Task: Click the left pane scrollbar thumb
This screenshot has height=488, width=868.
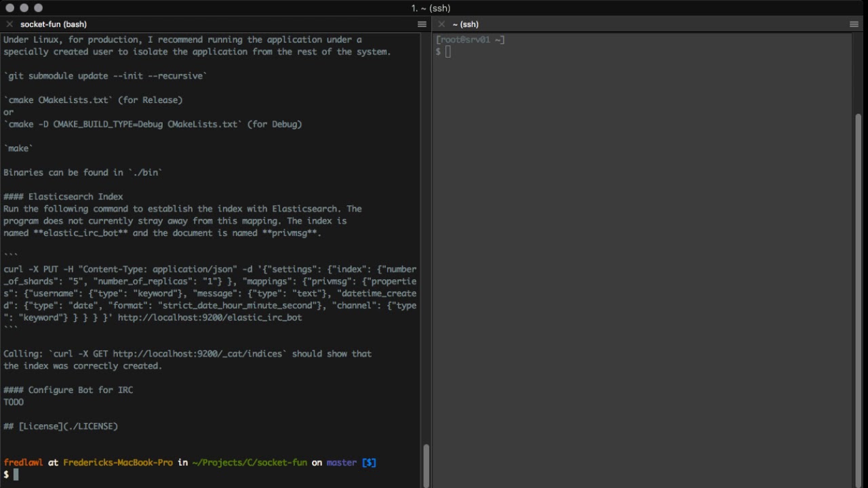Action: pos(426,465)
